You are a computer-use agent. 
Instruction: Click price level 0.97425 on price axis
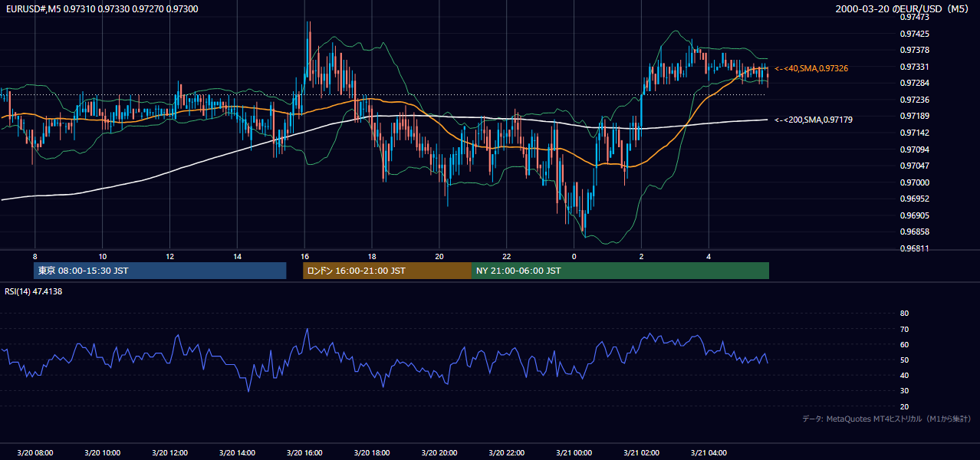point(914,34)
